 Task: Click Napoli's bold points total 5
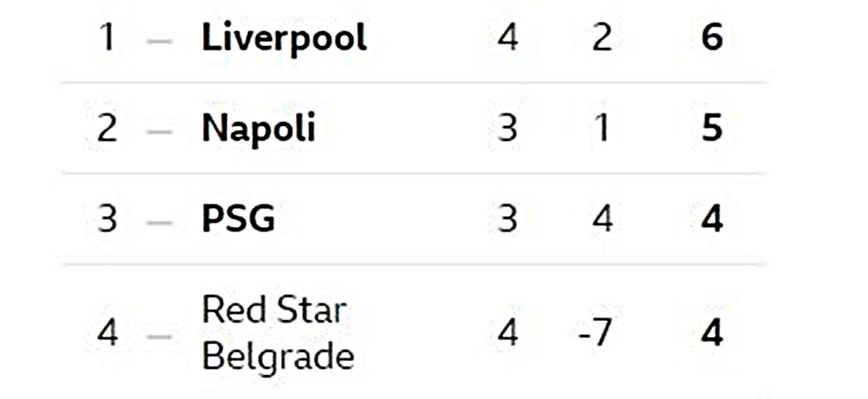(712, 129)
